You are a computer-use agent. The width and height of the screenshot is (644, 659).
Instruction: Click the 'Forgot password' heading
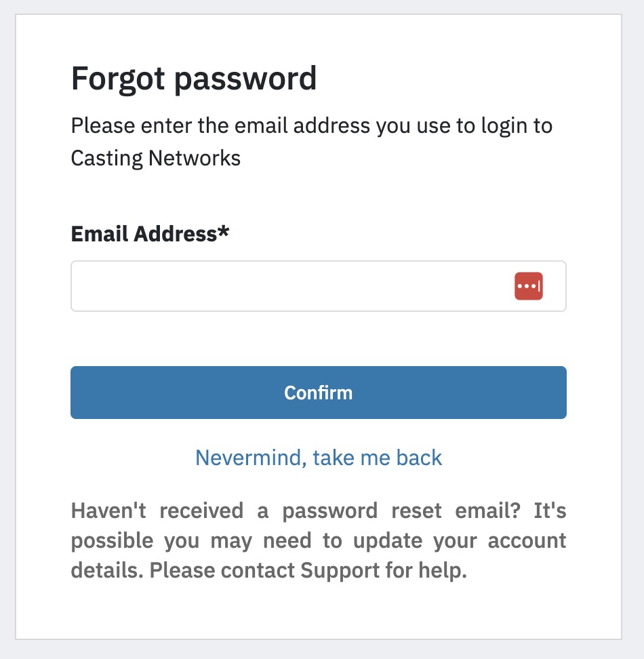point(195,77)
